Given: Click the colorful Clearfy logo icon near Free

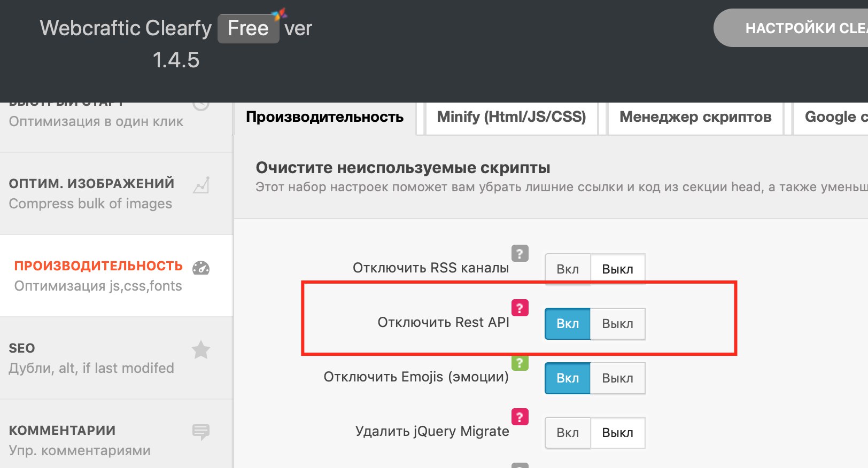Looking at the screenshot, I should click(x=278, y=15).
